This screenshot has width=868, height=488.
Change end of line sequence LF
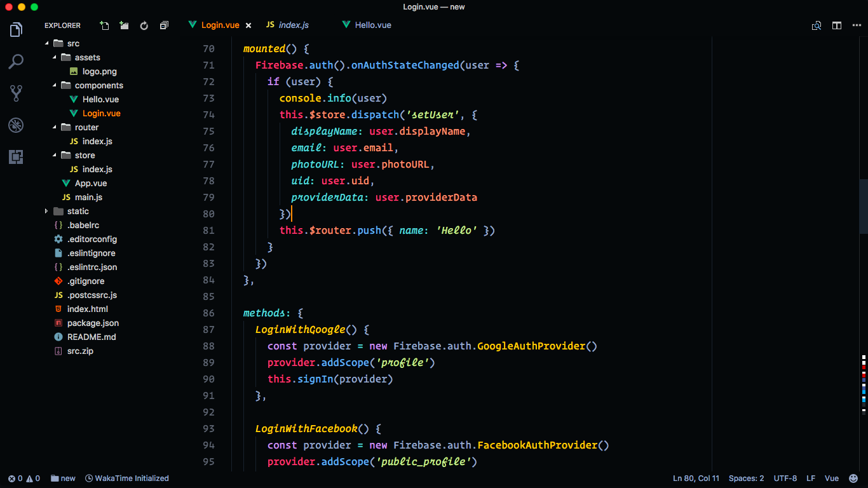(811, 478)
